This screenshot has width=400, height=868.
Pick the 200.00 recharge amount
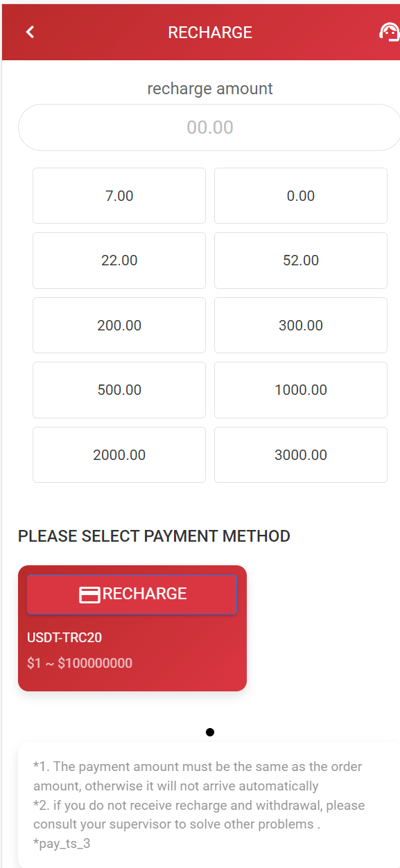(x=119, y=326)
